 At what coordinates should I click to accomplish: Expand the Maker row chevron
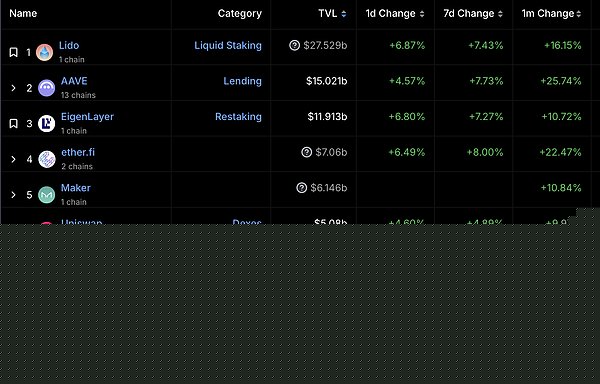pos(13,195)
